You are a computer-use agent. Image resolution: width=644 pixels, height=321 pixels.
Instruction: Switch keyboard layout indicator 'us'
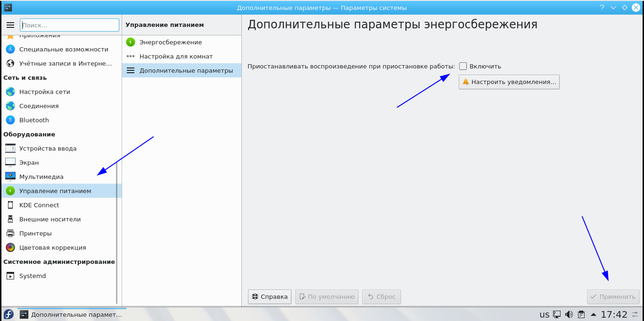point(544,314)
